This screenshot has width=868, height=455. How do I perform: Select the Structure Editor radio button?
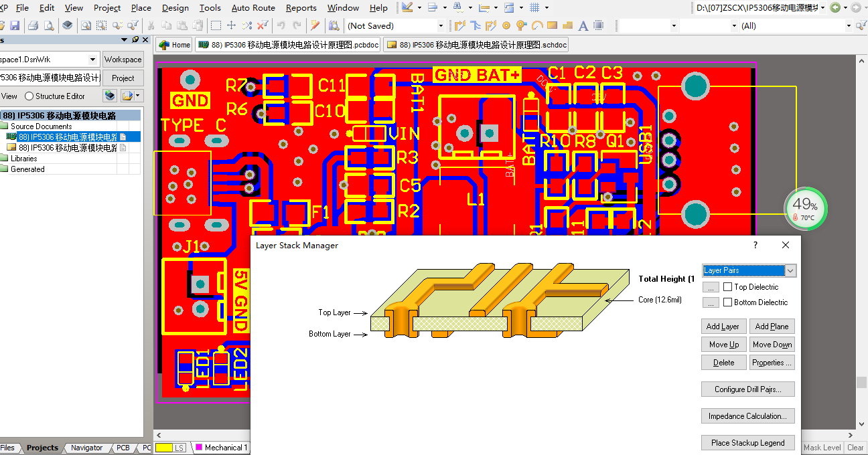pos(29,96)
